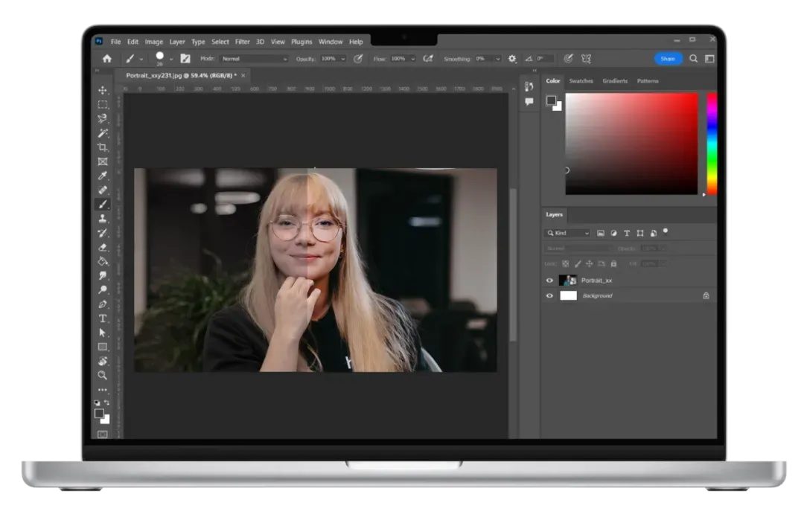Select the Clone Stamp tool
The width and height of the screenshot is (804, 532).
(103, 218)
